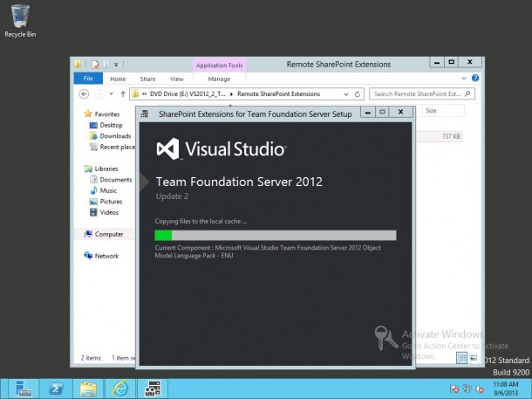The width and height of the screenshot is (532, 399).
Task: Go back in Explorer navigation
Action: [x=84, y=94]
